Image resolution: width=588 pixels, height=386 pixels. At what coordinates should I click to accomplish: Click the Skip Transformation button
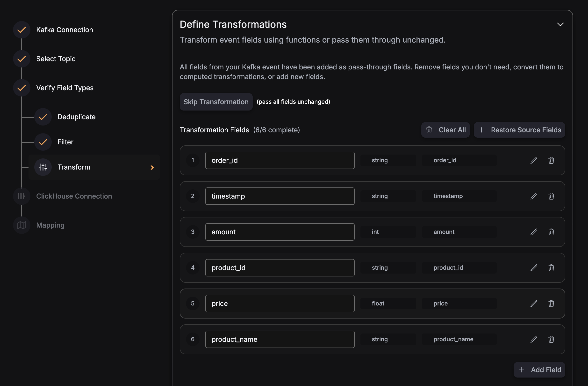pyautogui.click(x=216, y=102)
